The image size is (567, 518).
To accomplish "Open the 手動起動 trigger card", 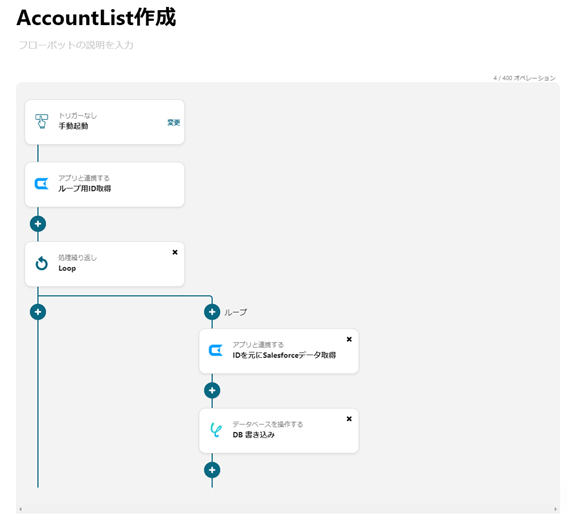I will (x=105, y=122).
